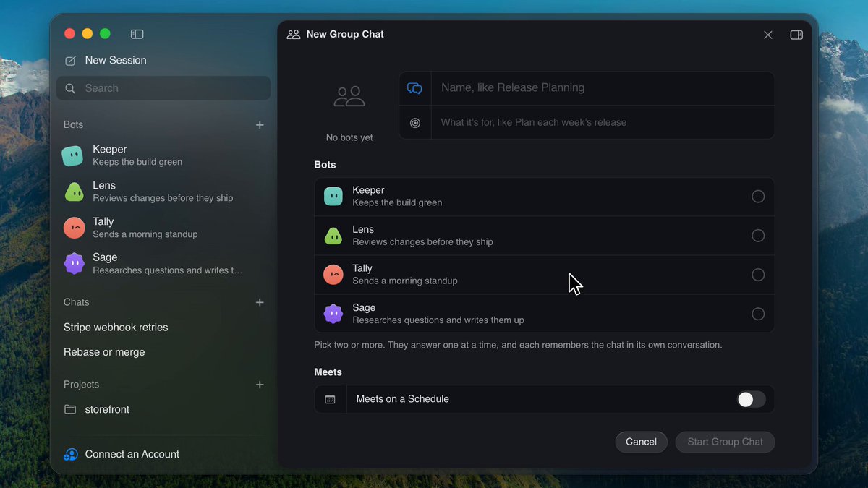Click the Chats section header
This screenshot has width=868, height=488.
[76, 302]
